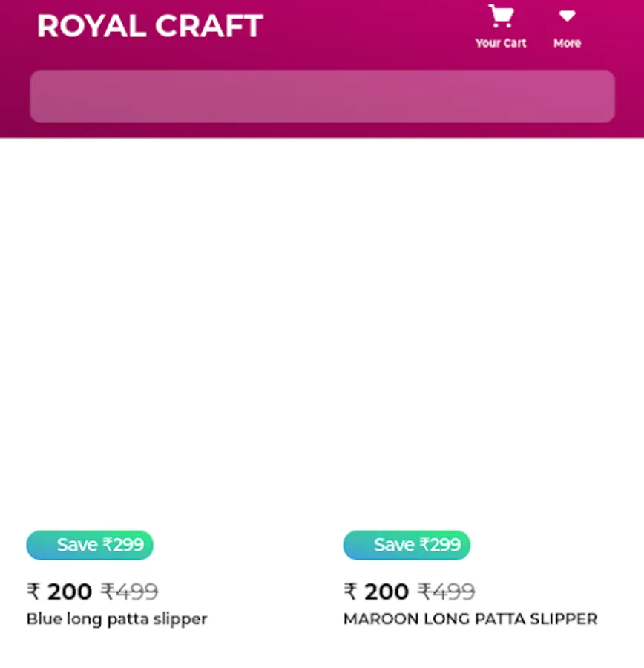
Task: Click Save ₹299 badge on Maroon slipper
Action: coord(407,545)
